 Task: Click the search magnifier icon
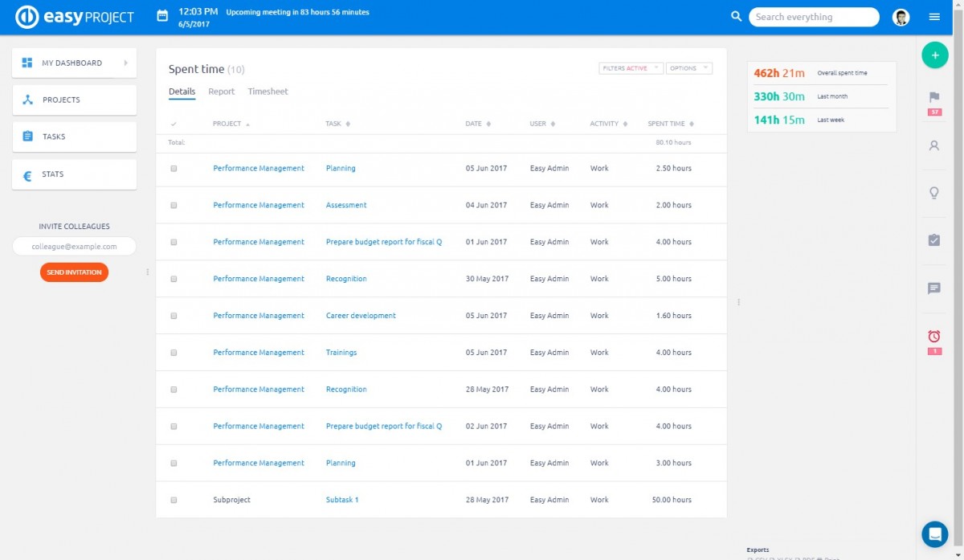coord(736,16)
